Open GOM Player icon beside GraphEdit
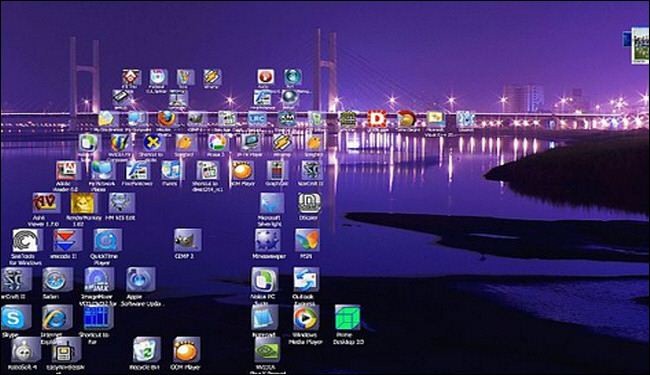 [x=242, y=171]
